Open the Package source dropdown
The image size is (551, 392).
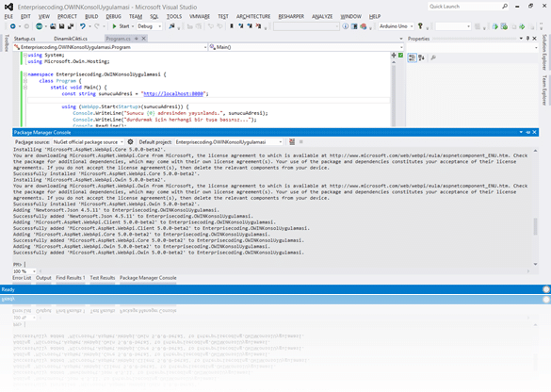pos(89,142)
